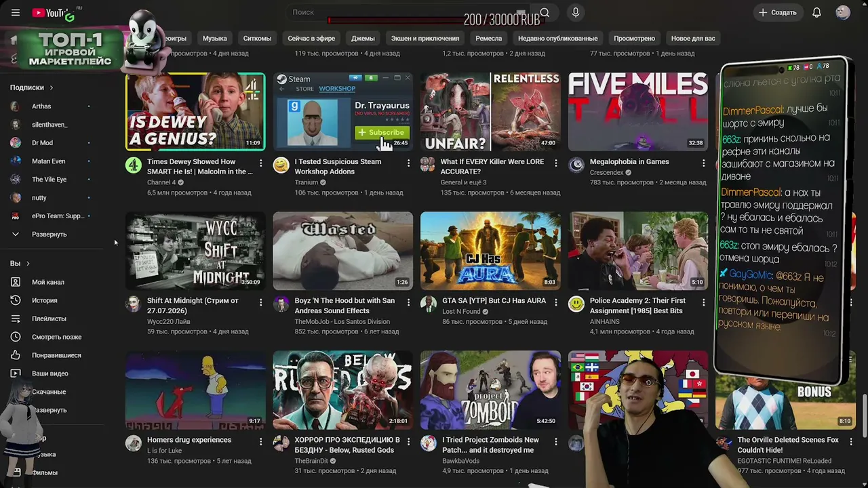Select the Экшен и приключения chip
Screen dimensions: 868x488
[425, 39]
